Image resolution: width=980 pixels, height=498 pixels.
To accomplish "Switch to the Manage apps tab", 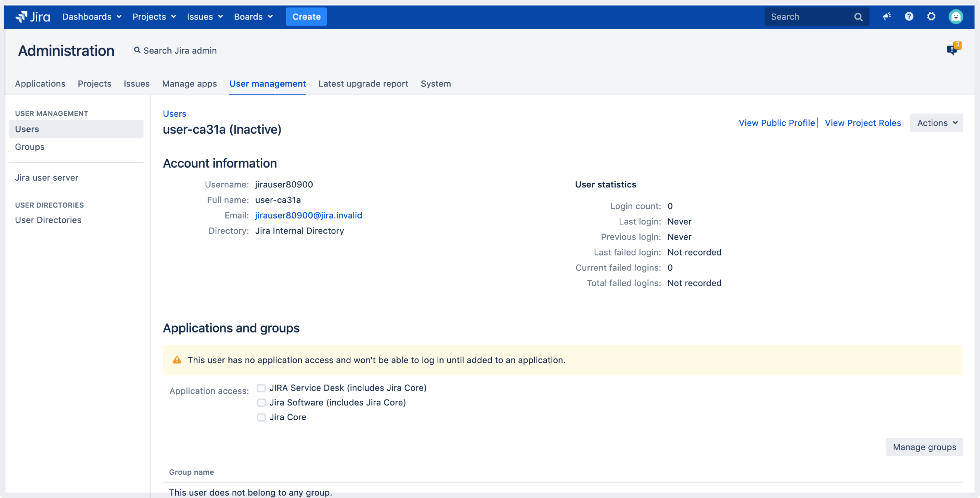I will pyautogui.click(x=190, y=84).
